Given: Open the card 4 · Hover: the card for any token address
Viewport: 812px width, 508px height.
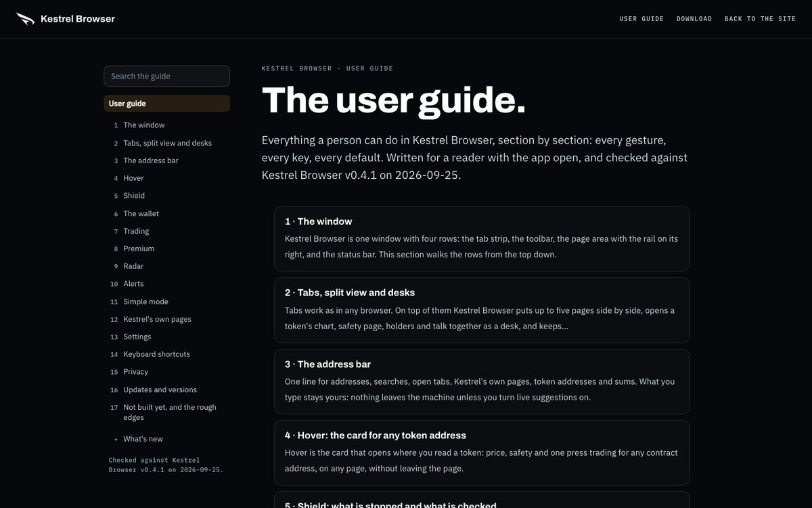Looking at the screenshot, I should point(482,452).
